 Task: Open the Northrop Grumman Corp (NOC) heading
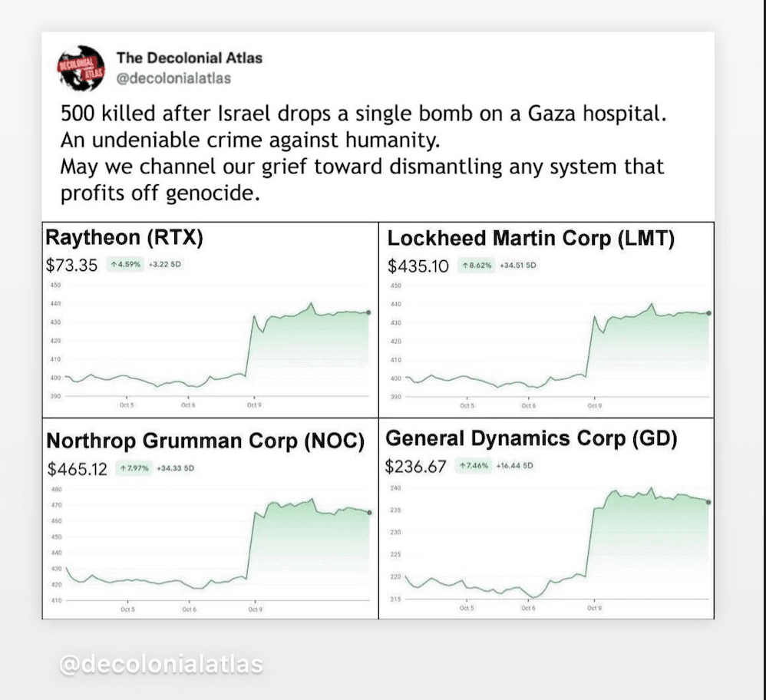205,441
